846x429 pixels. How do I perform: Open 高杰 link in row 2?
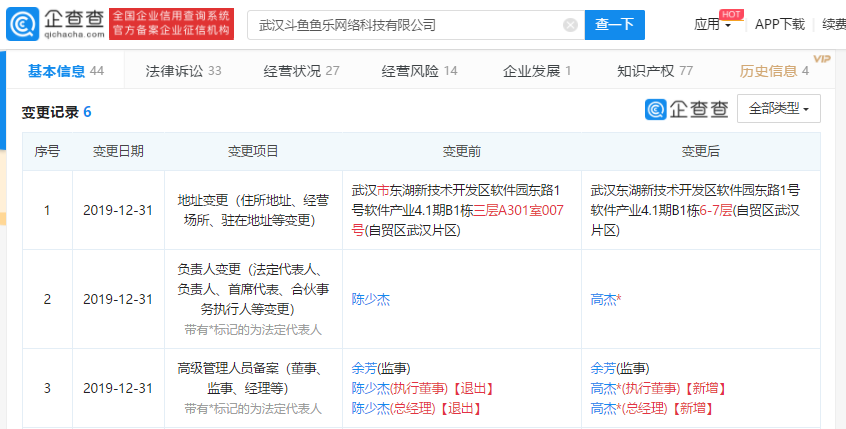[x=606, y=298]
